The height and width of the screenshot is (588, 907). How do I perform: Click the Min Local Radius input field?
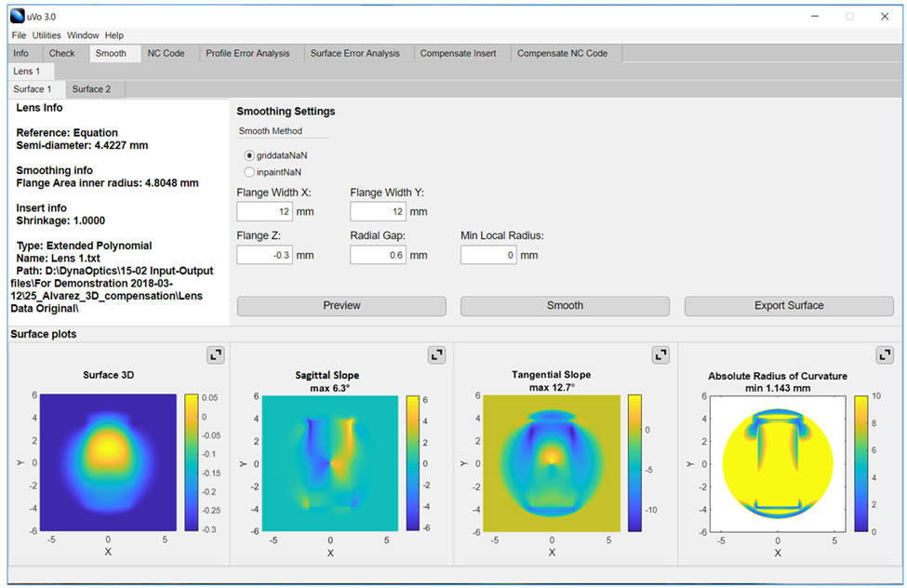click(x=487, y=255)
